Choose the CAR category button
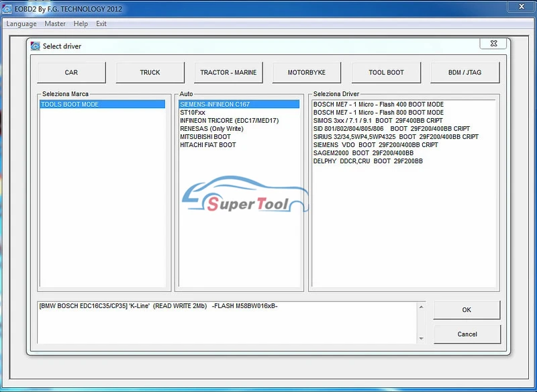Image resolution: width=537 pixels, height=392 pixels. [71, 72]
